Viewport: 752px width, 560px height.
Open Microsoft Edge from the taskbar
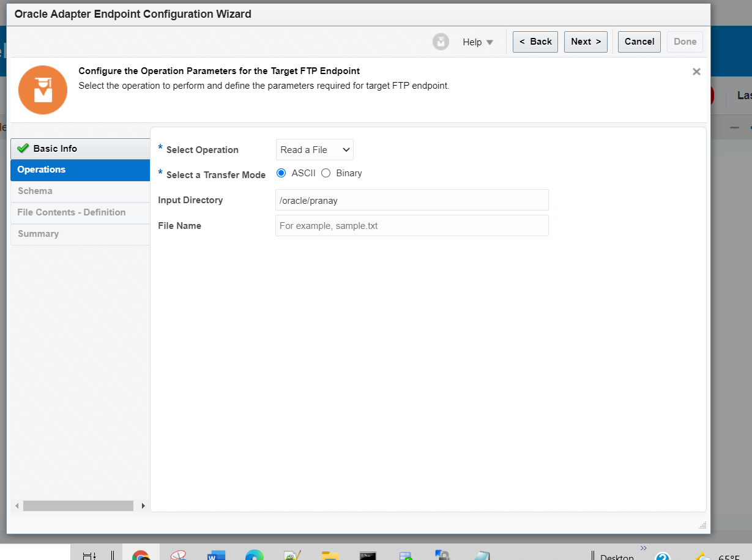click(x=254, y=556)
